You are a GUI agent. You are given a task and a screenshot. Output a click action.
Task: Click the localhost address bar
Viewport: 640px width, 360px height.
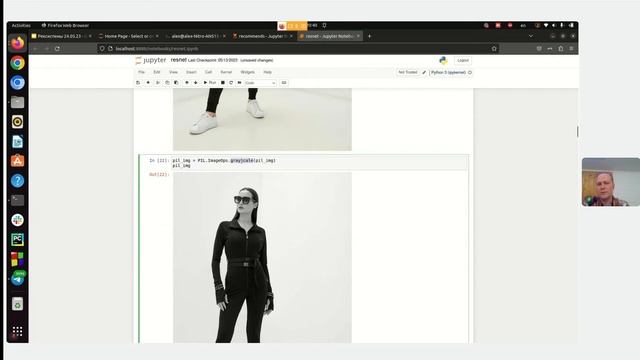point(298,49)
